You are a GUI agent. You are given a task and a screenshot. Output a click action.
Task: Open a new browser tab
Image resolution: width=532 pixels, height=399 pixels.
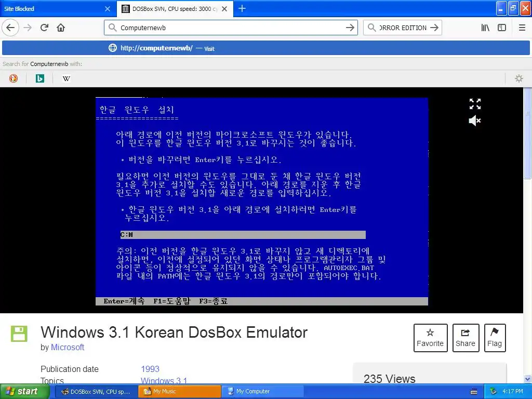click(242, 8)
